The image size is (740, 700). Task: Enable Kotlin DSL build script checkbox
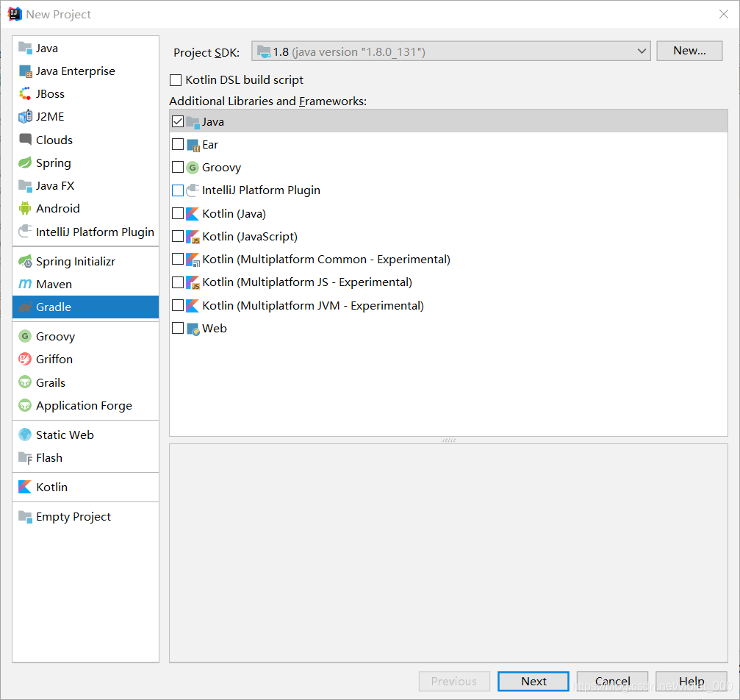pos(176,80)
